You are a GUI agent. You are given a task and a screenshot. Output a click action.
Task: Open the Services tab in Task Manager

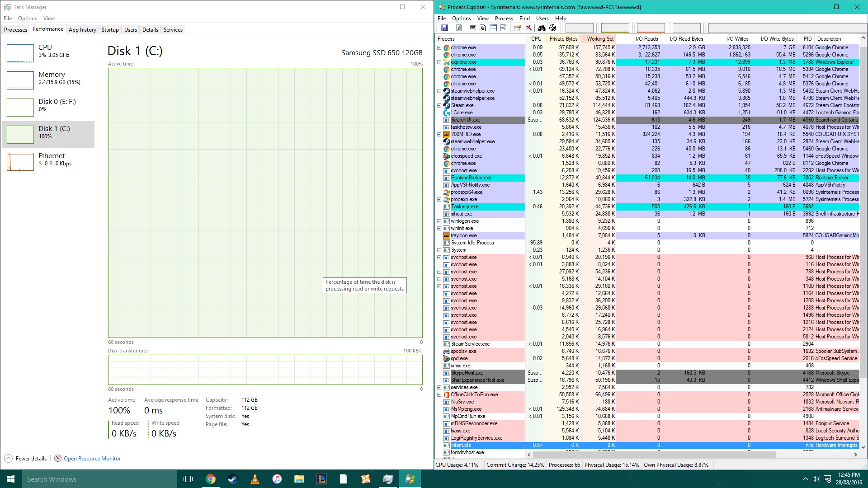click(x=173, y=30)
